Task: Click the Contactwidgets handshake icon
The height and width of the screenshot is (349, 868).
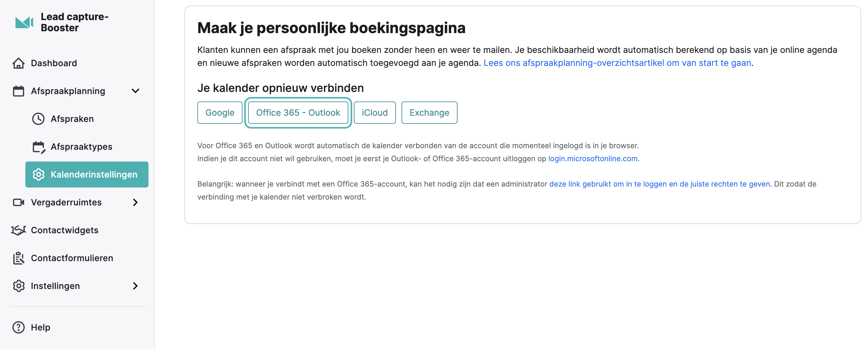Action: point(19,231)
